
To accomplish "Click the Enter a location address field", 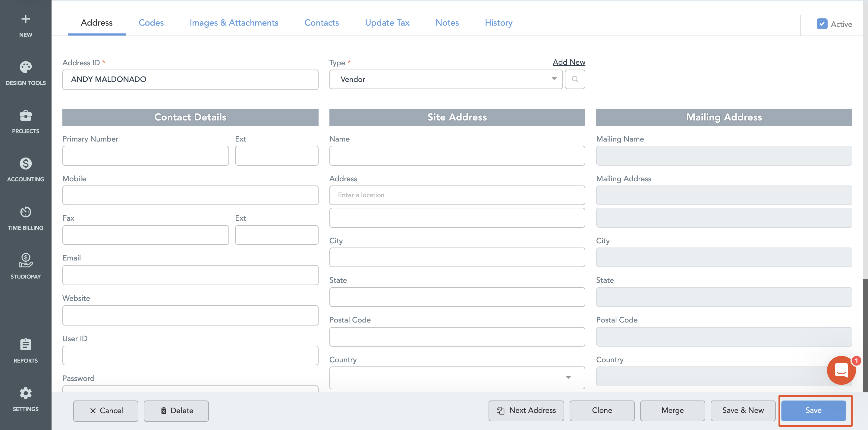I will click(x=457, y=195).
